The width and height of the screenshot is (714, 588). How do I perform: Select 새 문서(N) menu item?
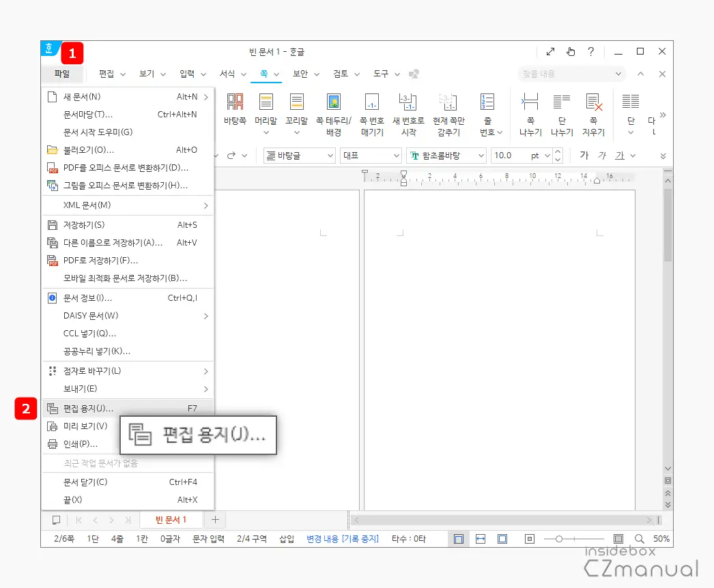pyautogui.click(x=128, y=96)
